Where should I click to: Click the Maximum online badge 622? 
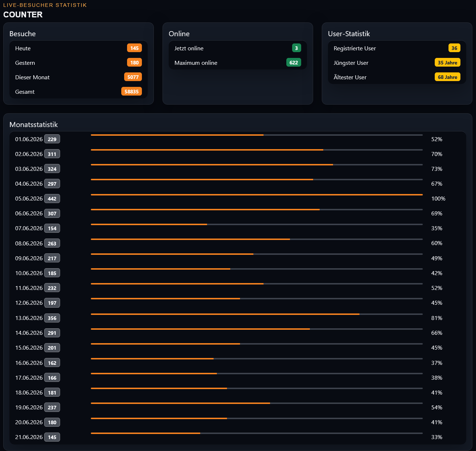tap(294, 63)
